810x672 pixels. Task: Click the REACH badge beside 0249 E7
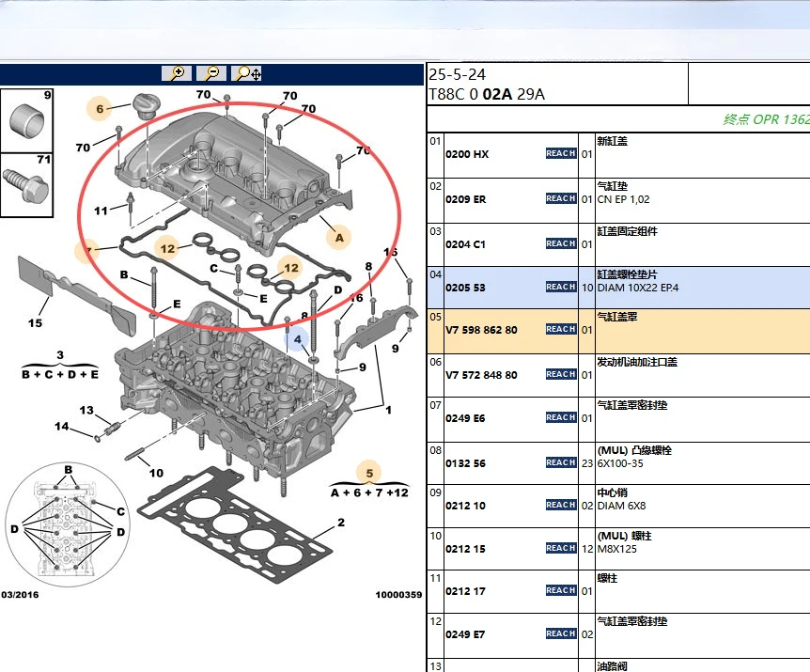(561, 633)
